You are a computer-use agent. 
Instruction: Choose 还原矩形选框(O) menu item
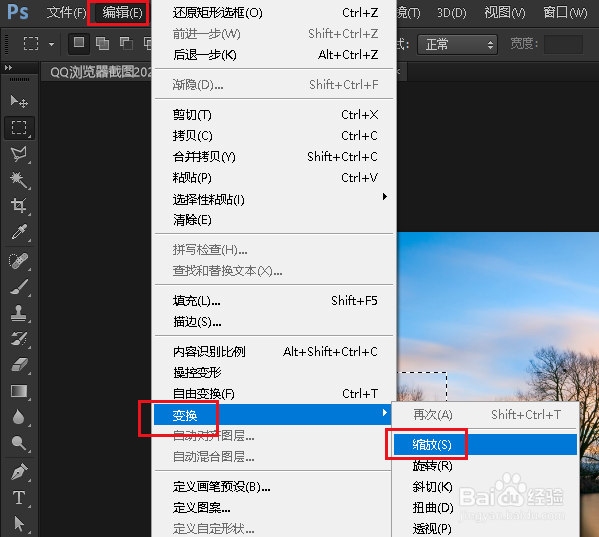click(274, 13)
